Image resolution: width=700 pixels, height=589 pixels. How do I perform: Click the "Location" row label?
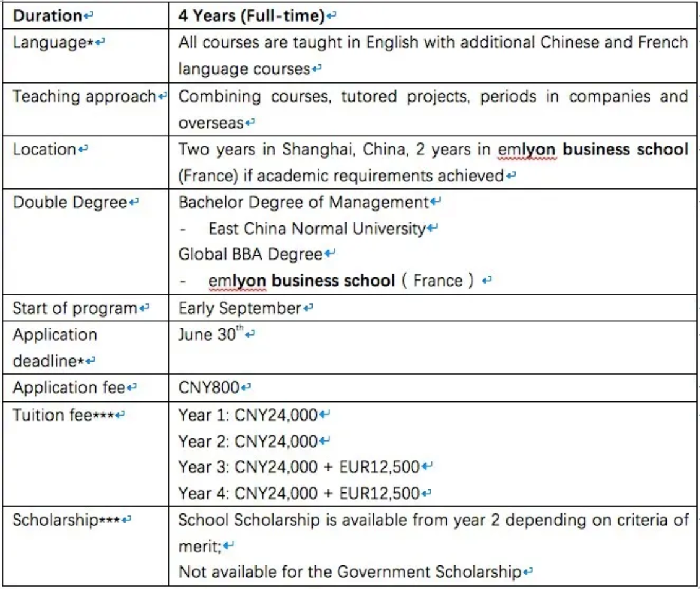pos(44,149)
